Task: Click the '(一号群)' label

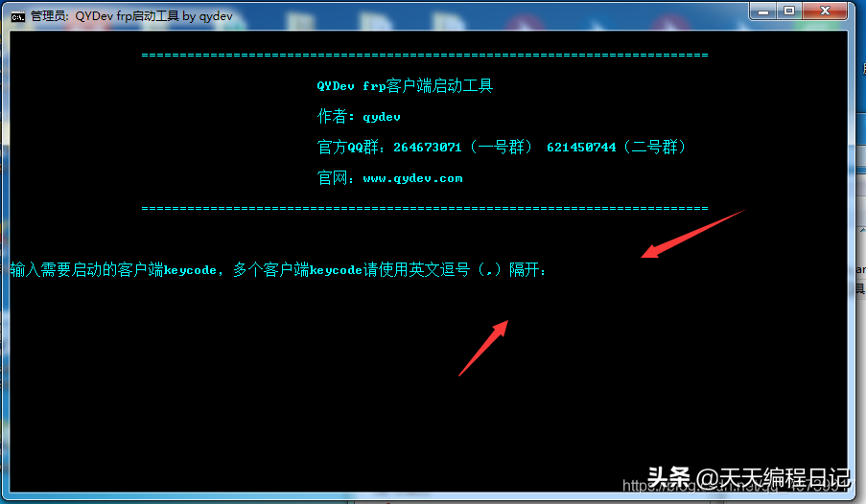Action: pyautogui.click(x=502, y=148)
